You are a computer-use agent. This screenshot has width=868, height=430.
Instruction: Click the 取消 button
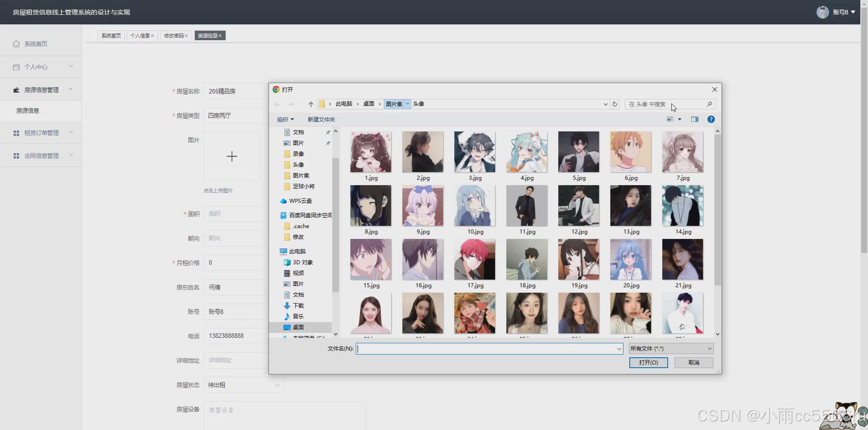tap(694, 363)
